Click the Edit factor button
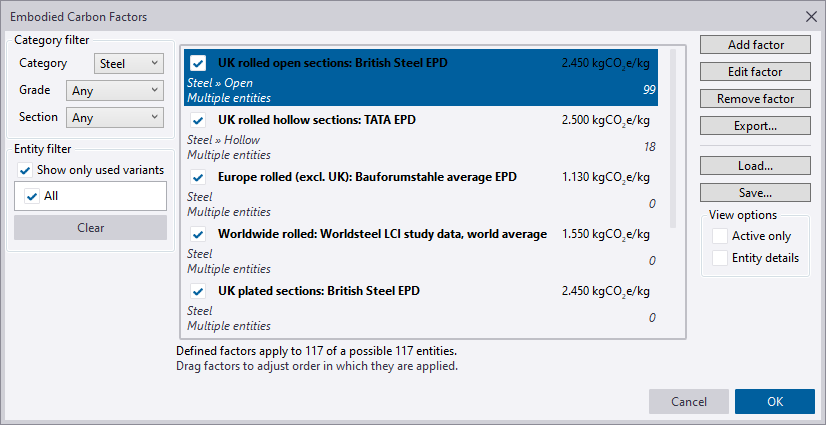Image resolution: width=826 pixels, height=425 pixels. (755, 72)
